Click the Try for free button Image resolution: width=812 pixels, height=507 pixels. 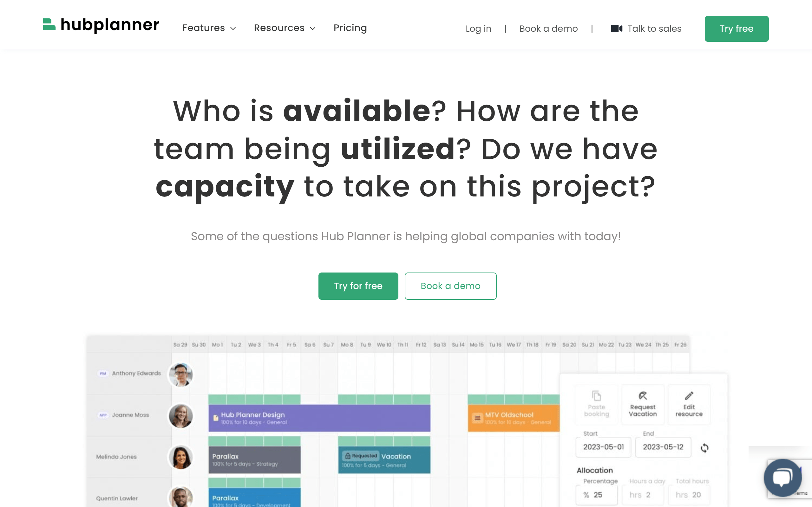coord(358,286)
